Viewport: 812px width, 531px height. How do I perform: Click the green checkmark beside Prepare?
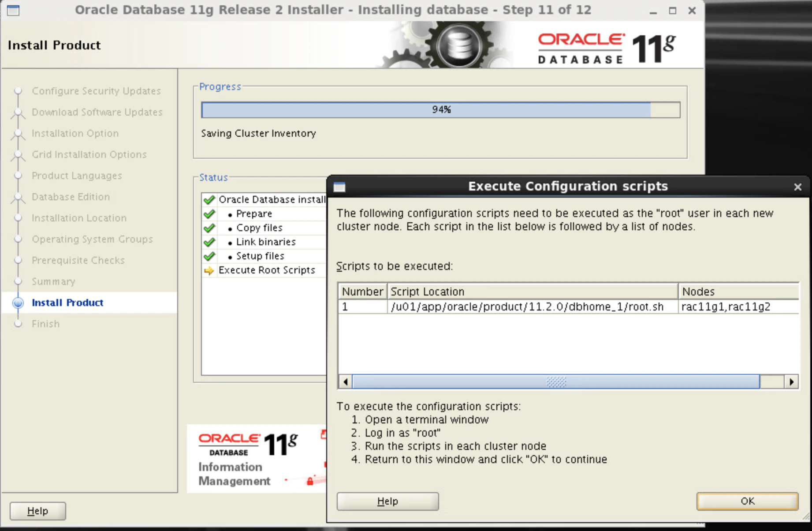click(x=209, y=214)
